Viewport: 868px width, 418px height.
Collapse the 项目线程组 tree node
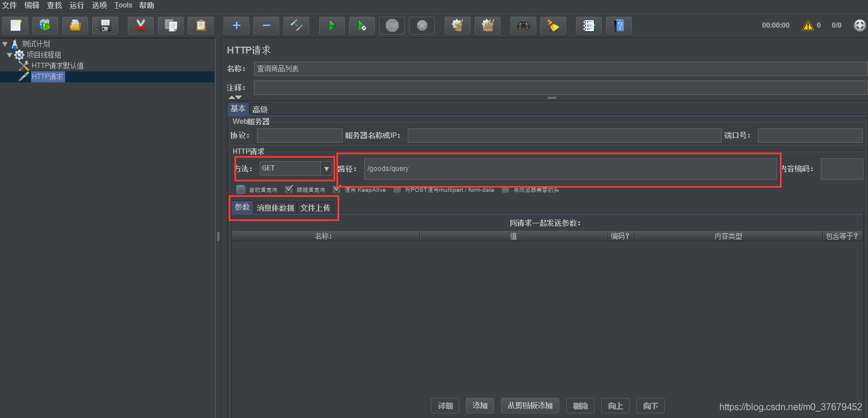click(x=9, y=55)
